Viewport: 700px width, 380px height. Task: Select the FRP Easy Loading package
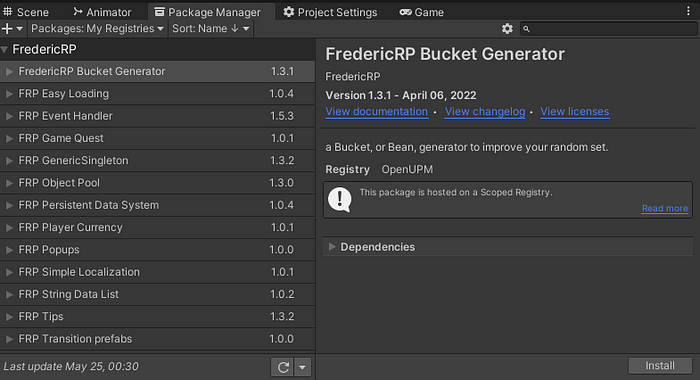tap(157, 94)
